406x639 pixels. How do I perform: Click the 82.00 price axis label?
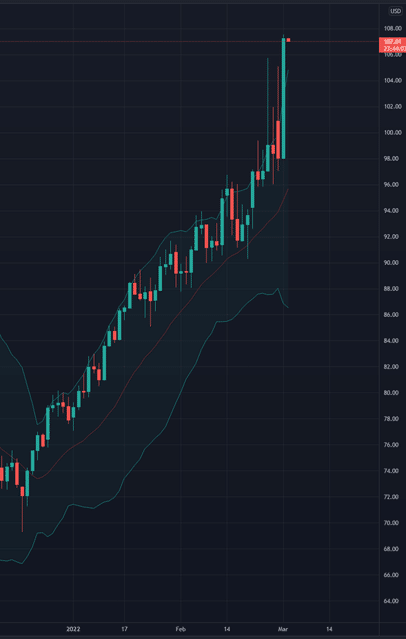392,367
